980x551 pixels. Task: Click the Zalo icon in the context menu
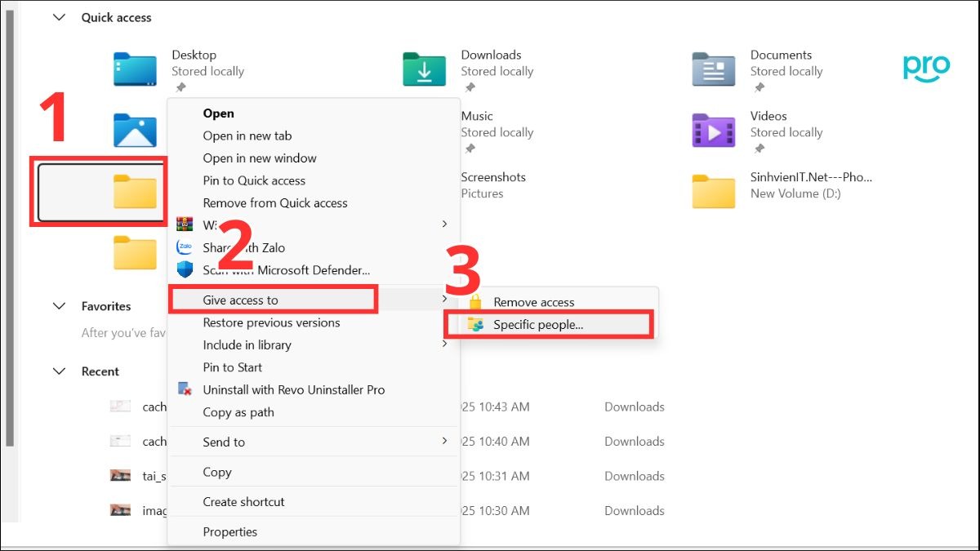pos(185,247)
